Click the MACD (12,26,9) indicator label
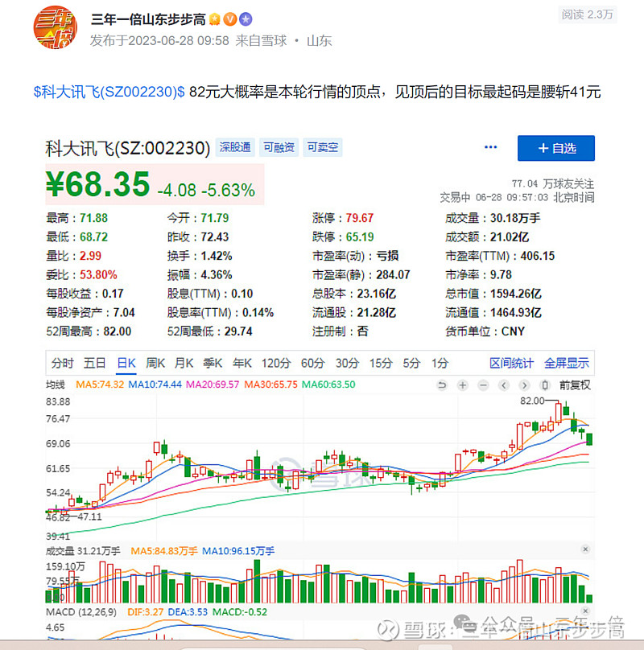Viewport: 644px width, 650px height. pyautogui.click(x=81, y=612)
